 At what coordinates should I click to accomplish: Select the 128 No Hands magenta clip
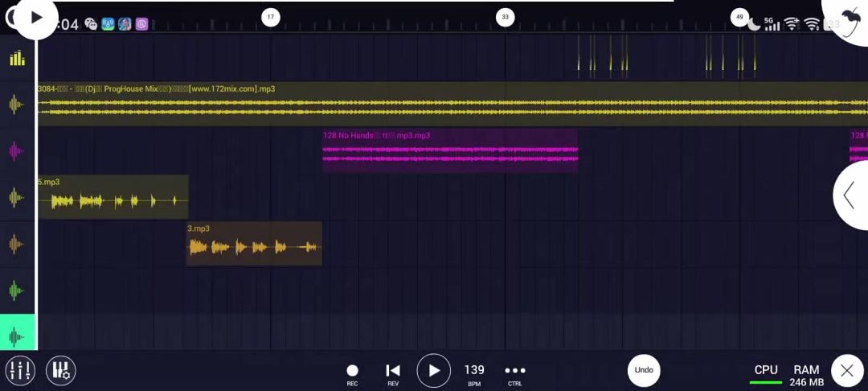point(450,151)
